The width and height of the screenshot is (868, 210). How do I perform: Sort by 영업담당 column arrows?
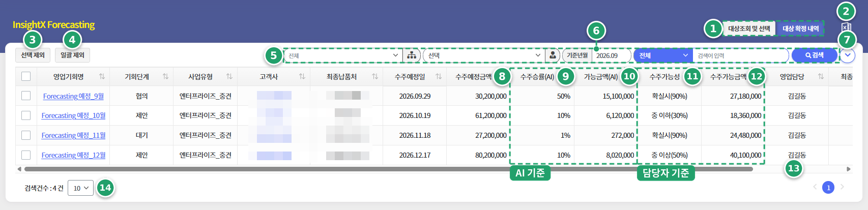click(x=821, y=76)
